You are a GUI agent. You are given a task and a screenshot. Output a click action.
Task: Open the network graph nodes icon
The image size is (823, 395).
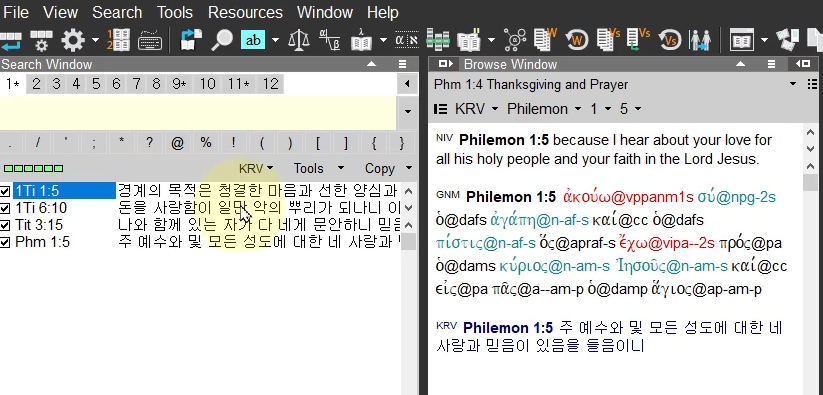point(515,40)
